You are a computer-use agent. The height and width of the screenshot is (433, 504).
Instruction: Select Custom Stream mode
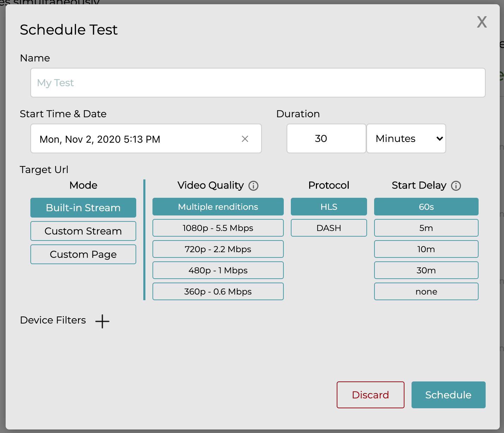click(x=83, y=231)
